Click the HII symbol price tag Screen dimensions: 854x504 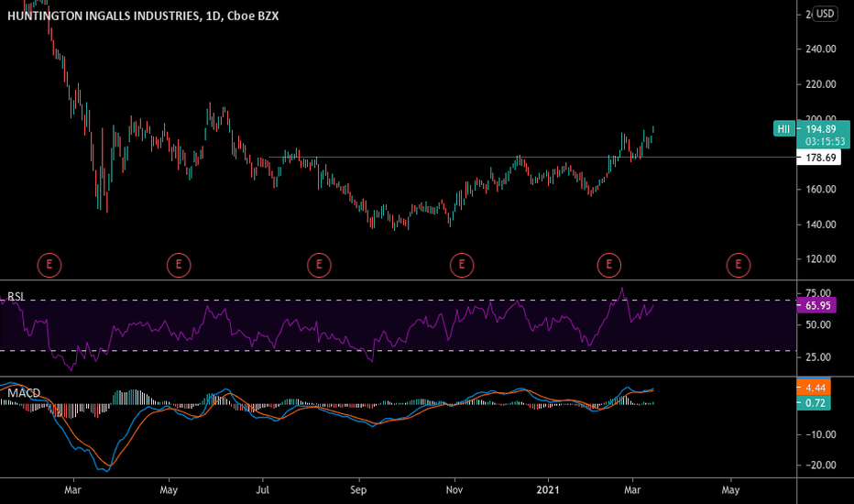[783, 129]
